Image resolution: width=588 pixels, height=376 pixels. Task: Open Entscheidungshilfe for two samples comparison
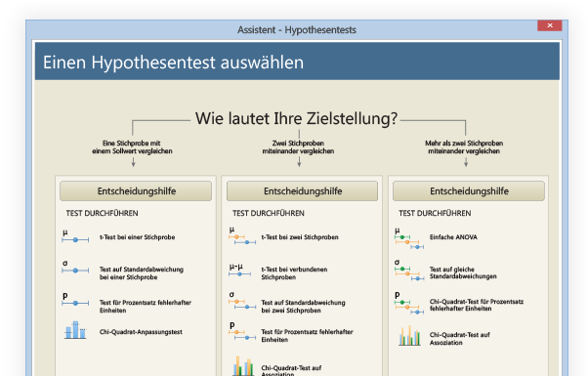pos(302,191)
